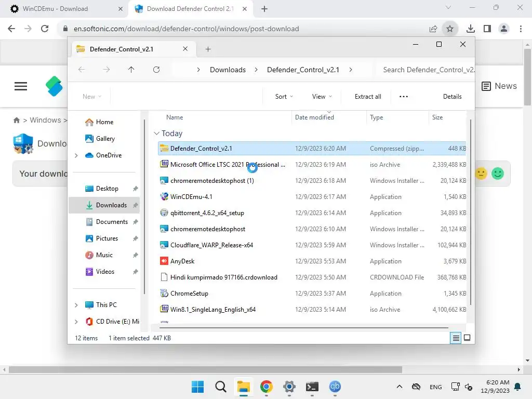Click Explorer file list horizontal scrollbar
The image size is (532, 399).
click(303, 328)
